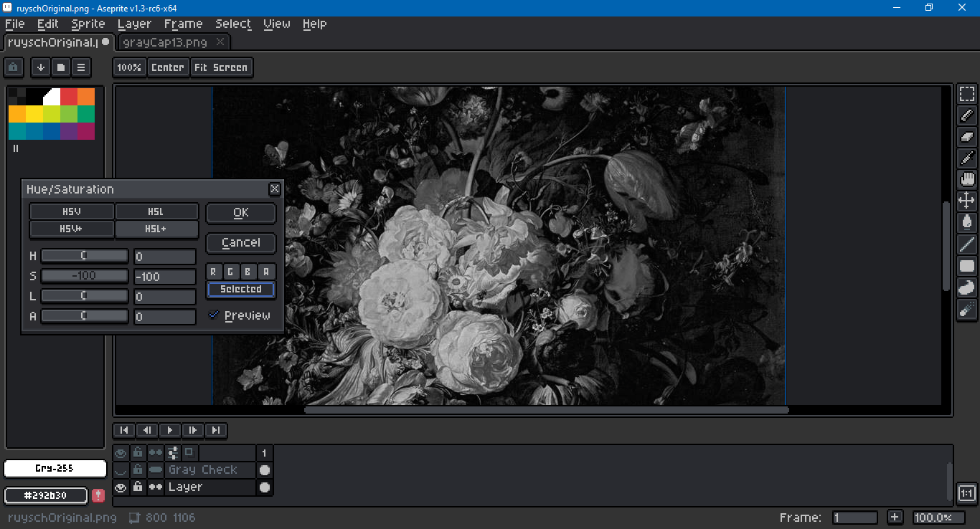The height and width of the screenshot is (529, 980).
Task: Choose the HSV+ mode button
Action: 72,229
